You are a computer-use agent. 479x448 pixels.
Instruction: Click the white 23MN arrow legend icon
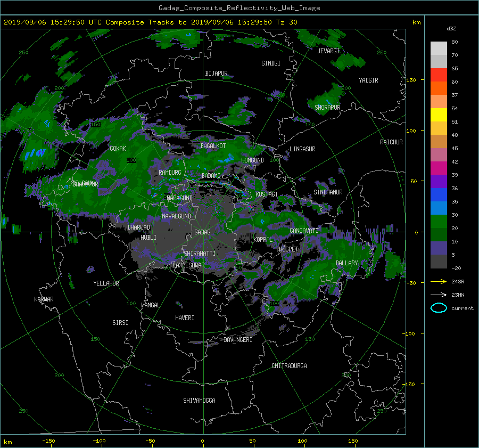[x=439, y=295]
